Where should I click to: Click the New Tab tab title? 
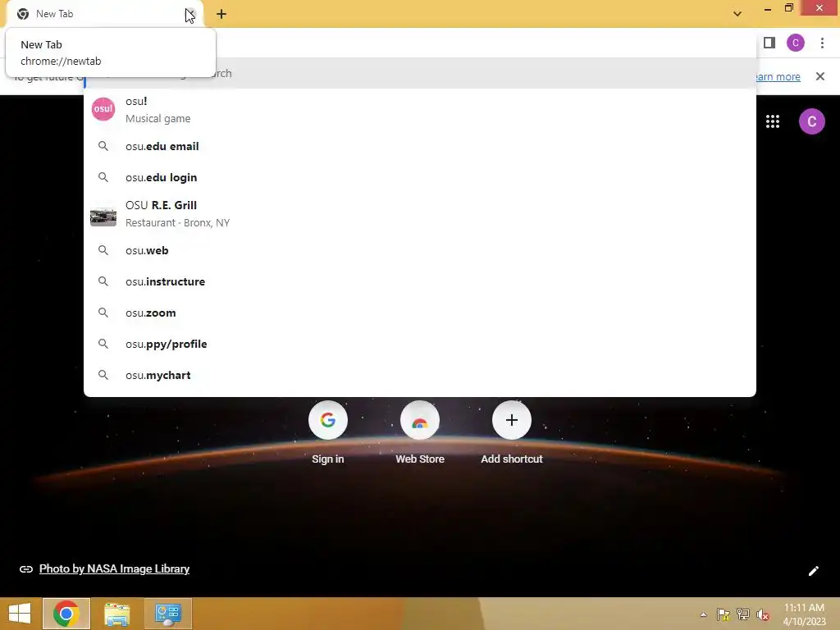[55, 14]
